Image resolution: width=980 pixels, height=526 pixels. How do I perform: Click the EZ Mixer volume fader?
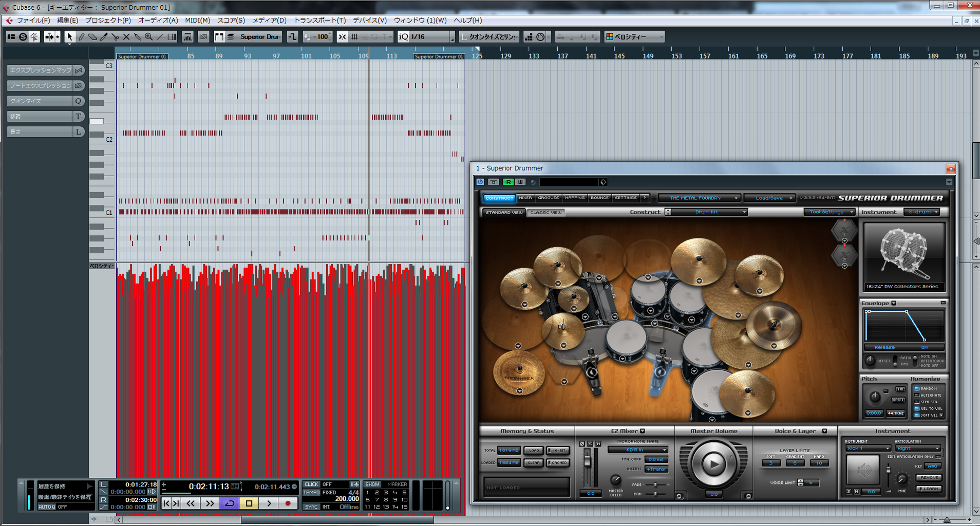588,462
